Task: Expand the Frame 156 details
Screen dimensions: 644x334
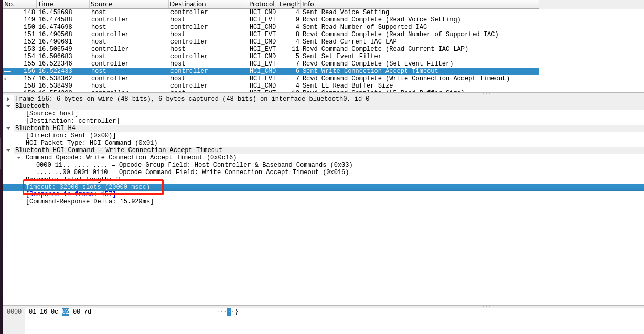Action: (8, 98)
